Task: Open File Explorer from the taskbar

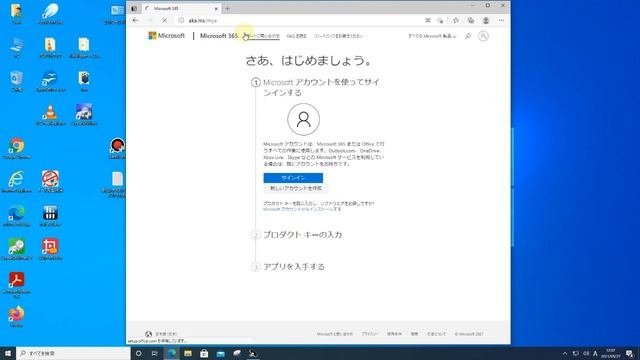Action: coord(188,353)
